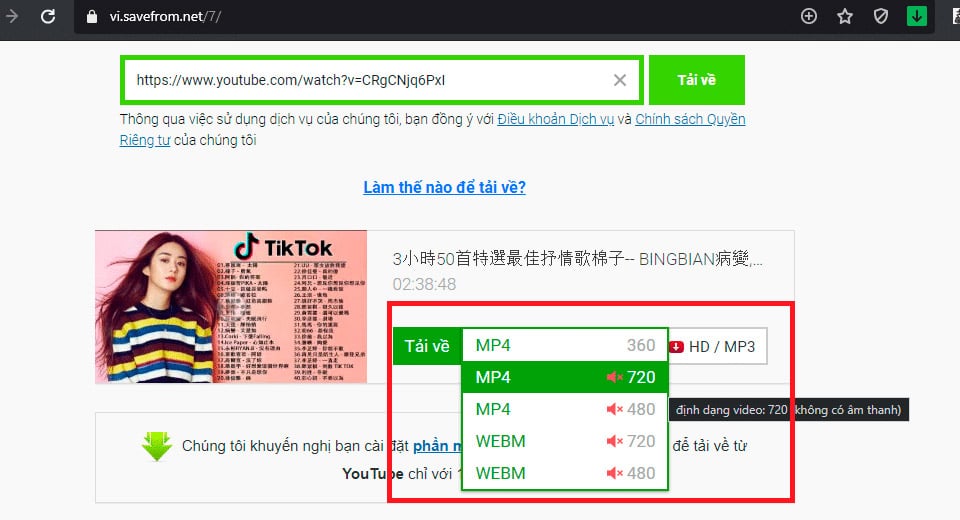Open Làm thế nào để tải về link
The height and width of the screenshot is (520, 960).
click(444, 187)
